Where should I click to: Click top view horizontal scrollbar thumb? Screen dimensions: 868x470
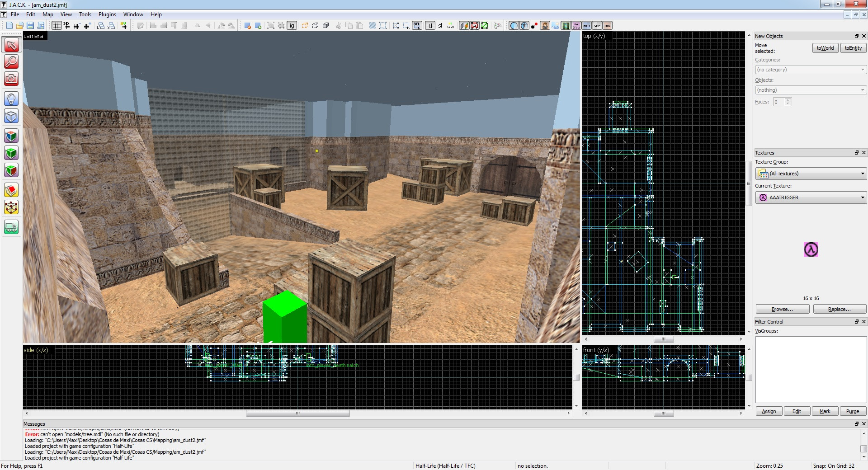[x=664, y=339]
